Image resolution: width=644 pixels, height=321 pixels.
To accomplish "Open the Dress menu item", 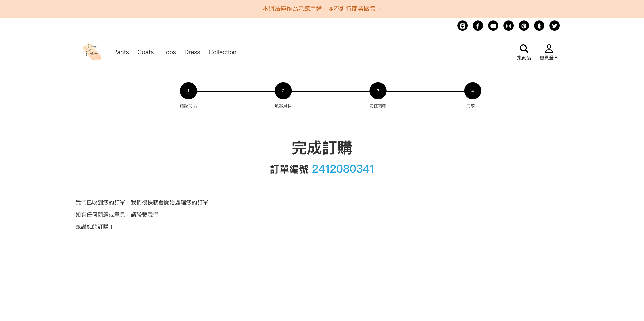I will tap(192, 52).
